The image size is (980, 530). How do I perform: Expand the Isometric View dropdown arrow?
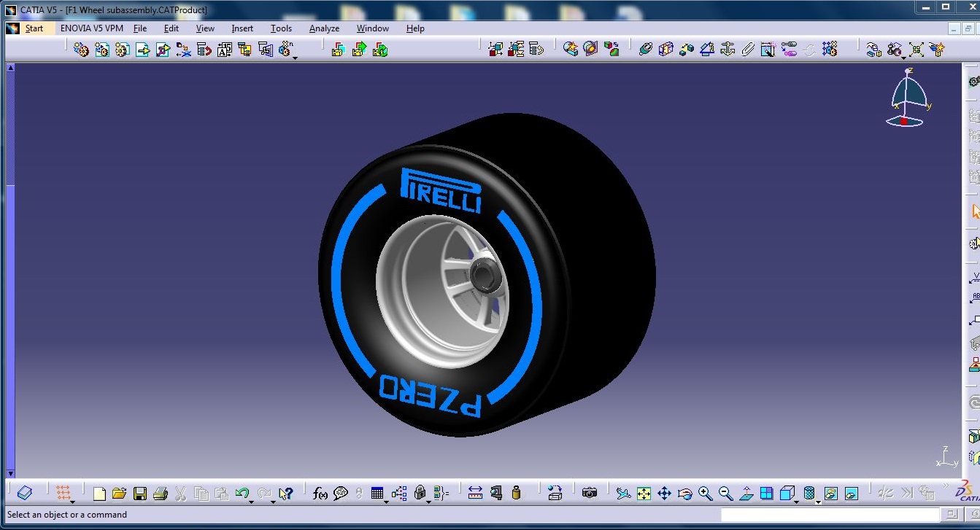click(x=796, y=502)
